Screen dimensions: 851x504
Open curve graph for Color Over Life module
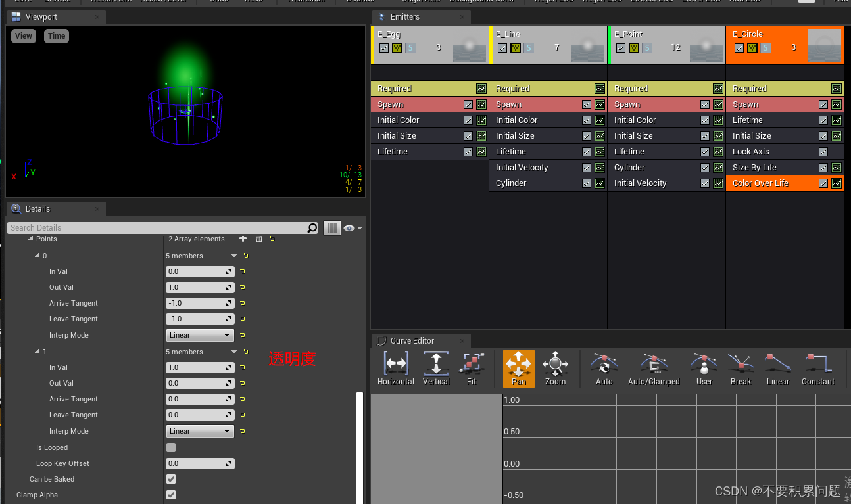point(837,183)
